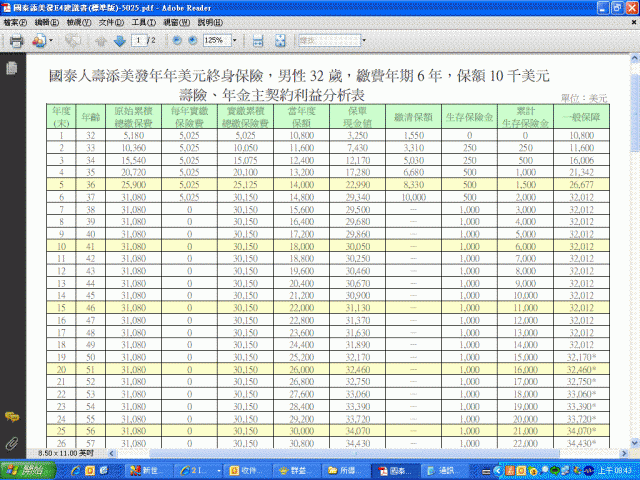Image resolution: width=640 pixels, height=480 pixels.
Task: Switch to the 群益... taskbar button
Action: coord(296,471)
